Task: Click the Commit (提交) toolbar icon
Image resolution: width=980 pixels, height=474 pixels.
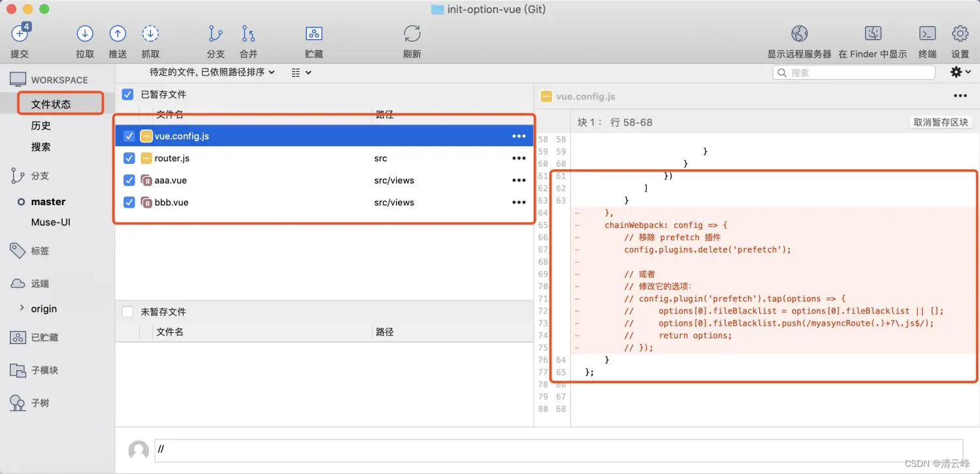Action: [20, 33]
